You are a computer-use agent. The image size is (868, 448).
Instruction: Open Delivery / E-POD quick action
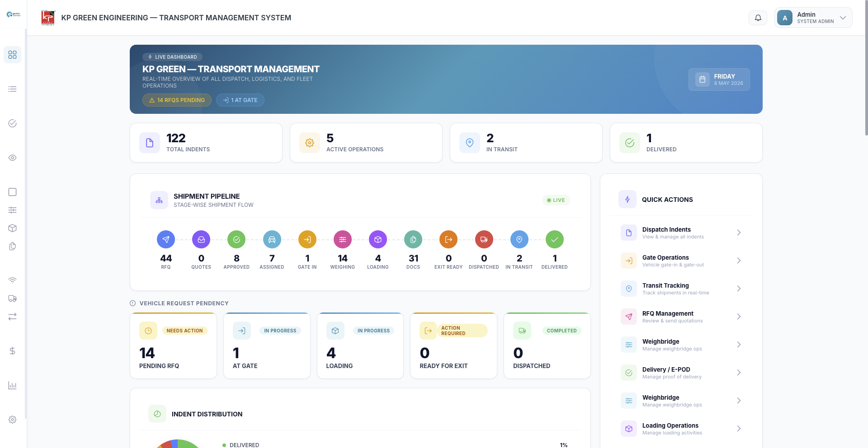tap(681, 373)
